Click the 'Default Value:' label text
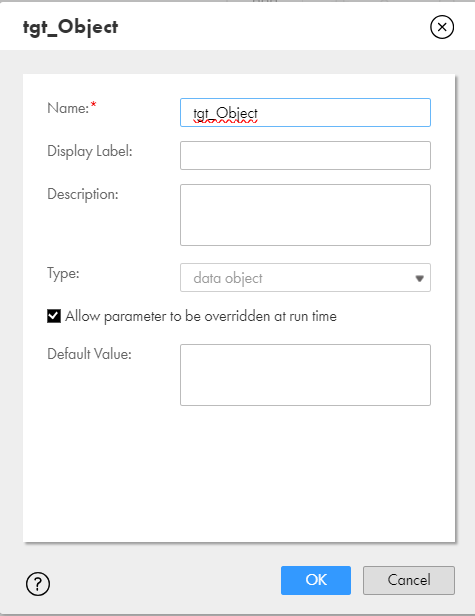Viewport: 475px width, 616px height. point(89,354)
